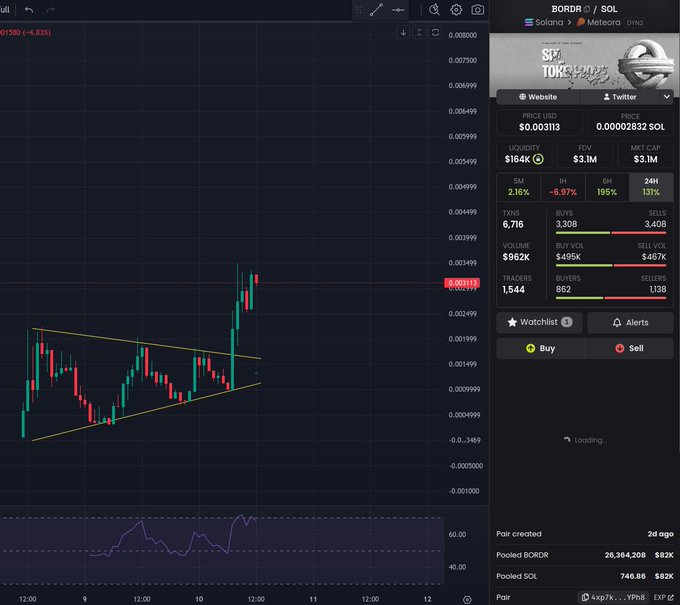Click the SELLERS 1,138 value
The height and width of the screenshot is (605, 680).
pos(658,289)
